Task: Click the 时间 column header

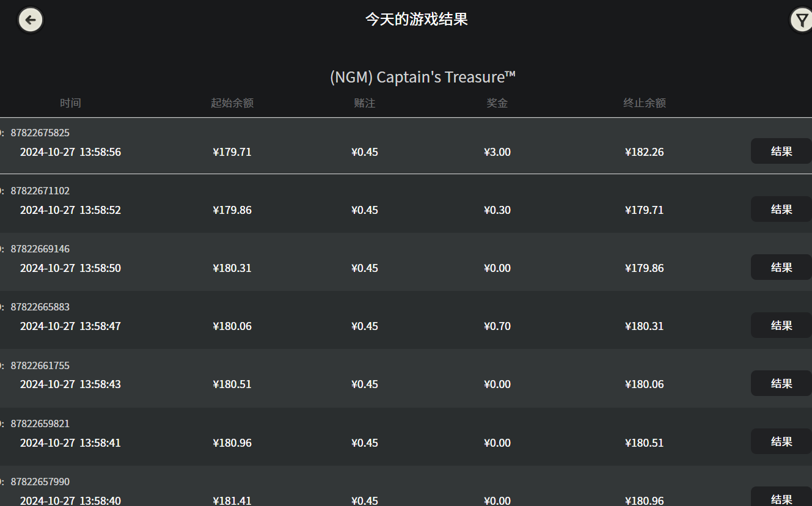Action: [70, 103]
